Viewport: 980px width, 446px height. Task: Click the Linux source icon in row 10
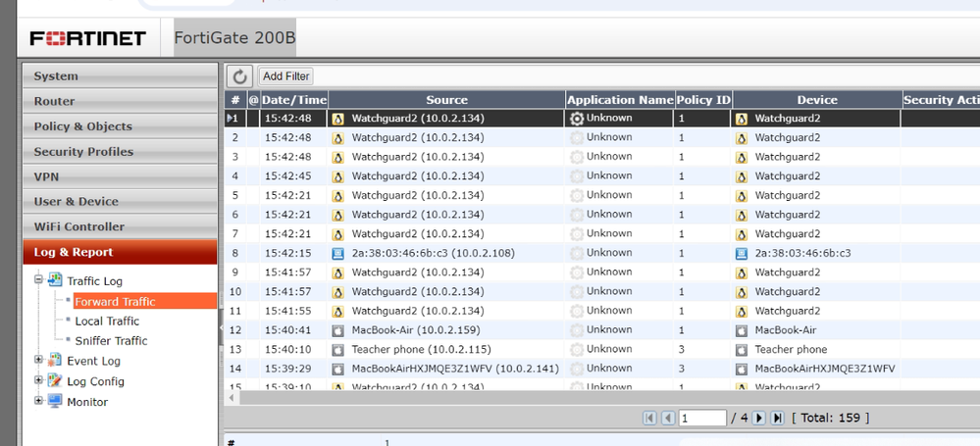pyautogui.click(x=338, y=292)
